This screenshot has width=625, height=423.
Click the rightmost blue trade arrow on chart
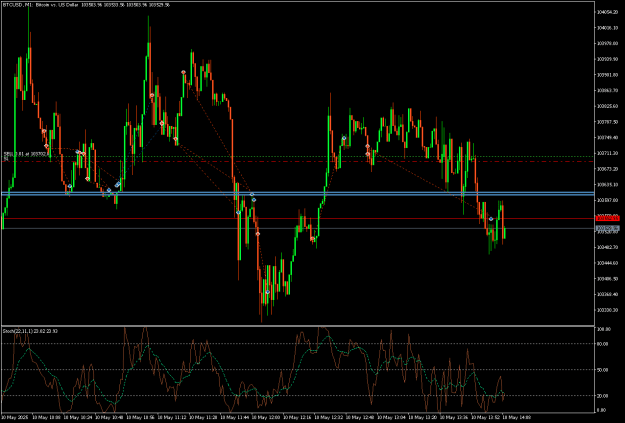491,219
